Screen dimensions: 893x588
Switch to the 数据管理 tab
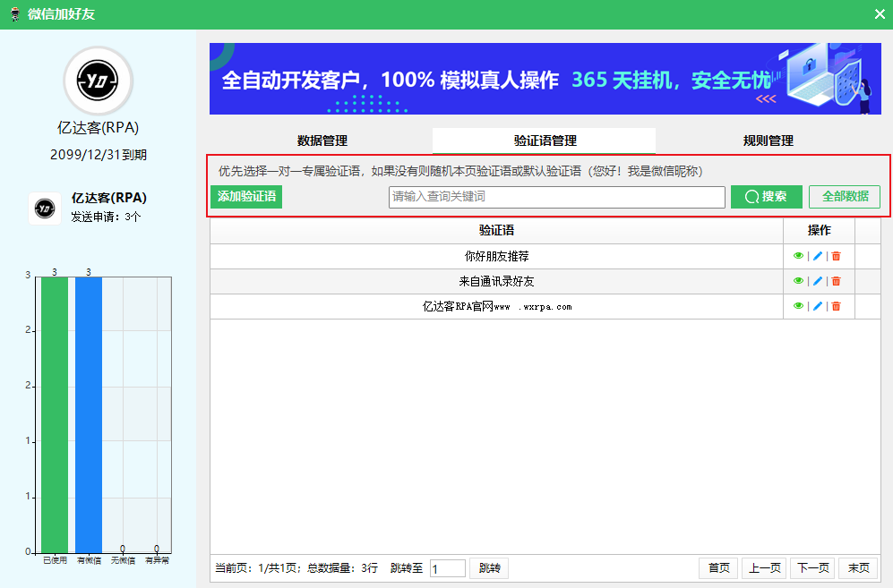[x=322, y=141]
